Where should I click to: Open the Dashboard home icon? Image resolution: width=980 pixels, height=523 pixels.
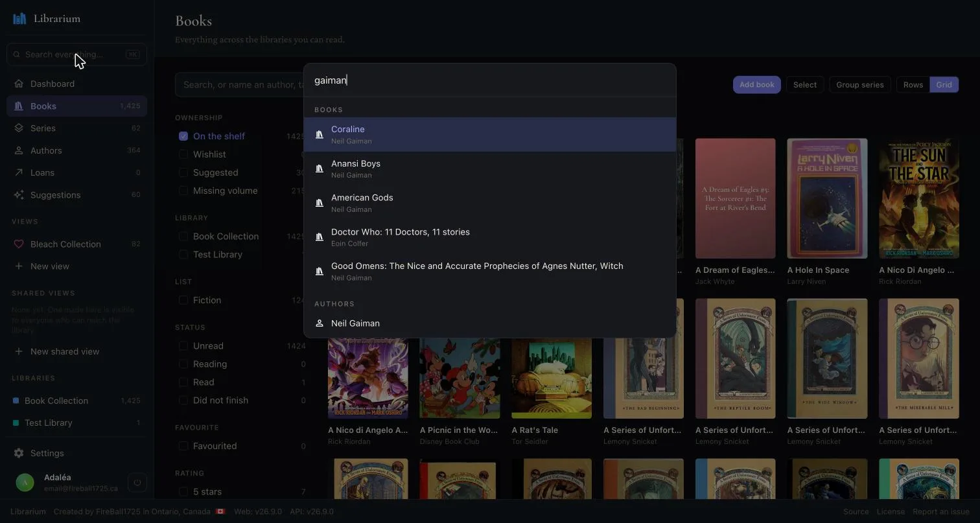point(19,84)
